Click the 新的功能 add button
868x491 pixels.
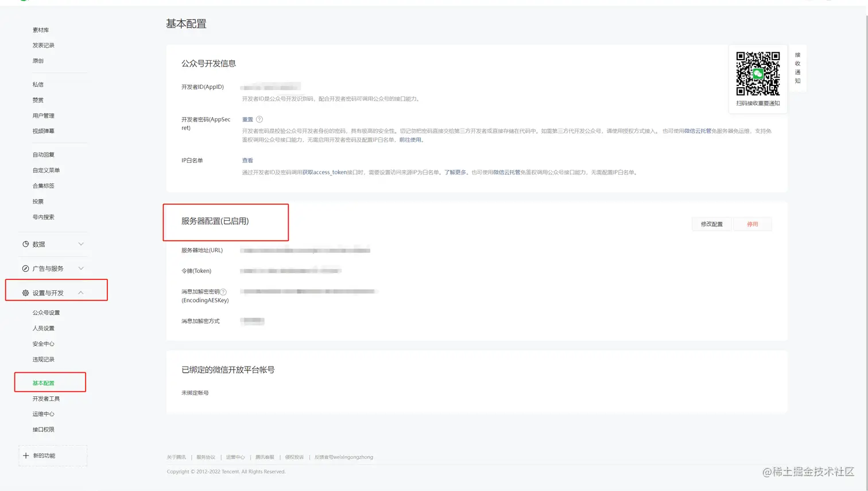click(x=53, y=455)
